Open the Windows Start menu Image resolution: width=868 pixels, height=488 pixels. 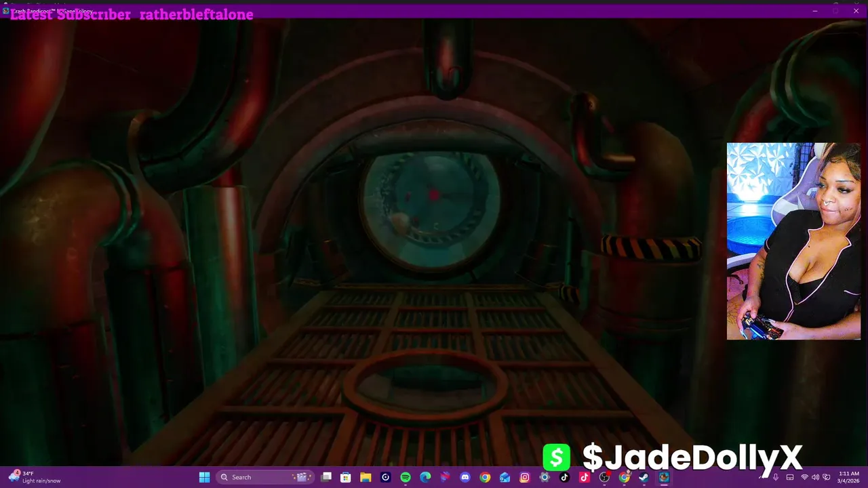(204, 477)
